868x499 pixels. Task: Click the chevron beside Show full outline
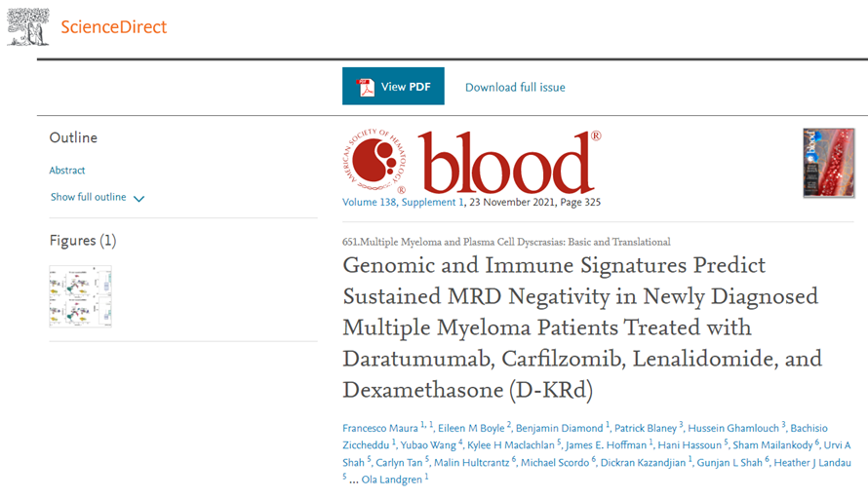point(138,199)
